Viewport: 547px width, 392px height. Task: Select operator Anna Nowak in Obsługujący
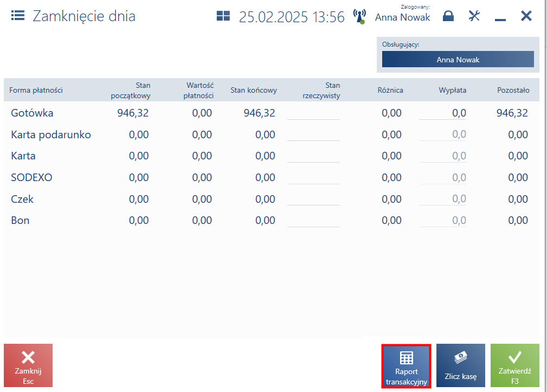tap(458, 59)
